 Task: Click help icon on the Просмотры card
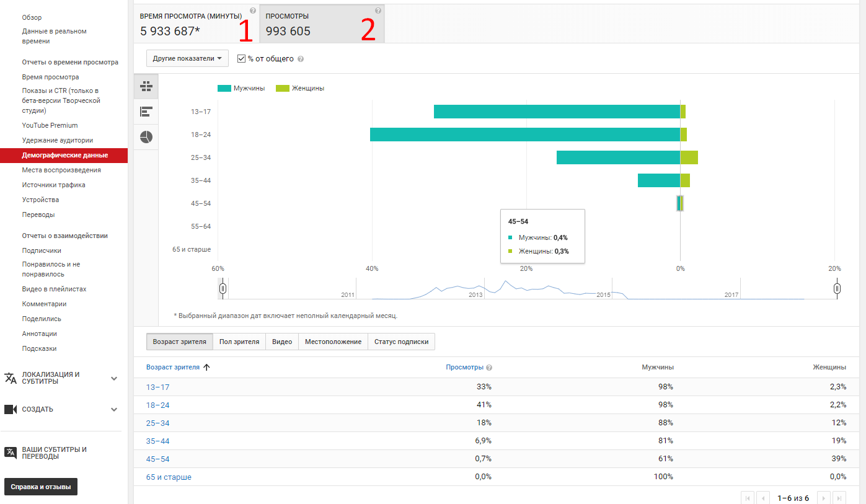pos(378,11)
